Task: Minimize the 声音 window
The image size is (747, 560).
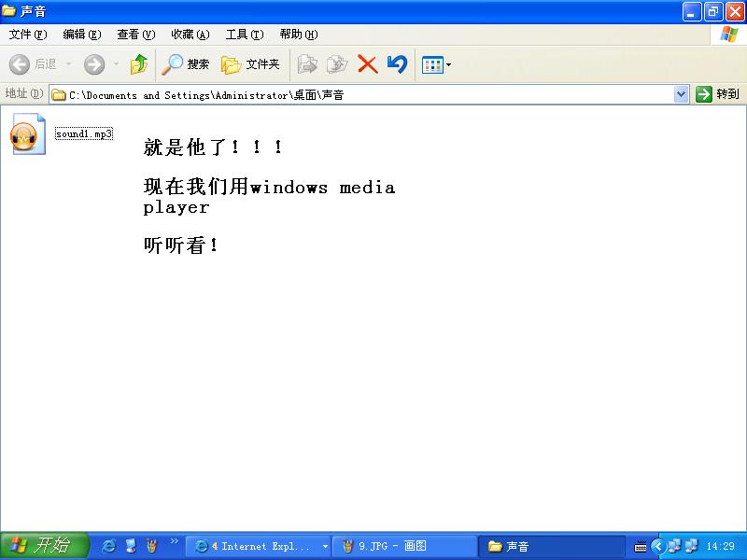Action: click(692, 11)
